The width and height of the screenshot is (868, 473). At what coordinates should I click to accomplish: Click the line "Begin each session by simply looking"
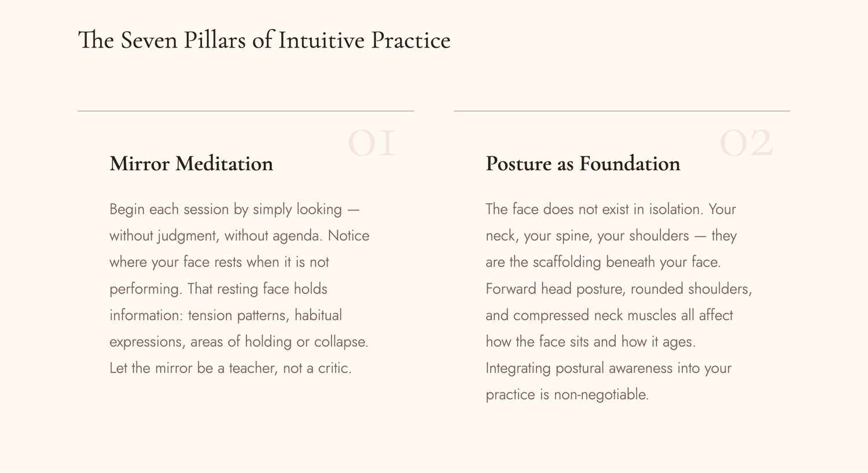(226, 209)
